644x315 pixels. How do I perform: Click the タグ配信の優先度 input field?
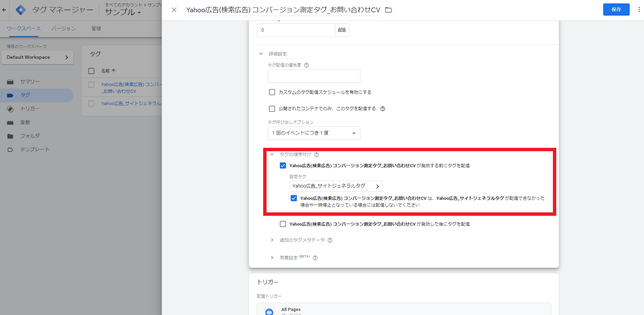click(x=314, y=76)
